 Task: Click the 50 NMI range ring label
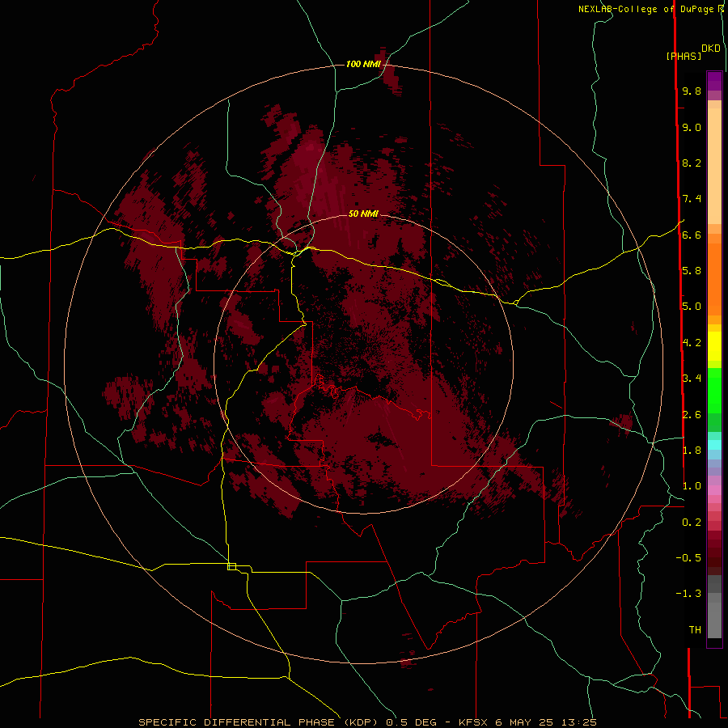tap(363, 214)
